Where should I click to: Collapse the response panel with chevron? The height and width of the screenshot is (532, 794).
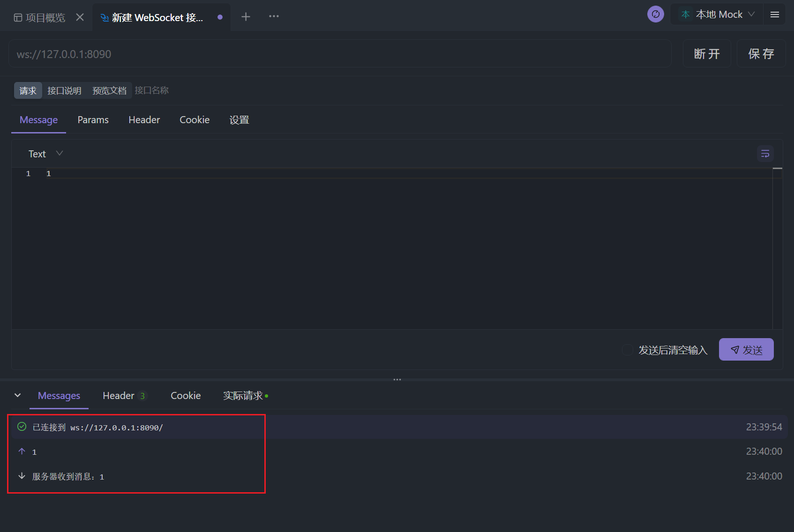[x=17, y=395]
